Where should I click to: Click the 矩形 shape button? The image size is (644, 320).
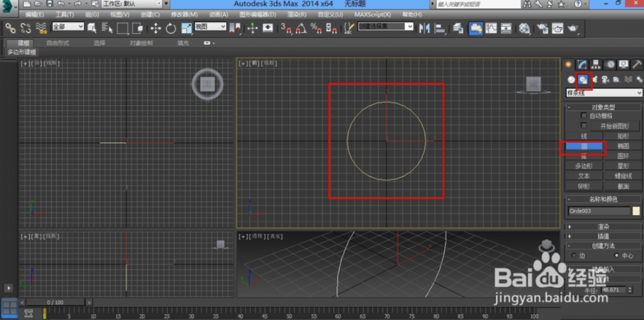click(623, 136)
